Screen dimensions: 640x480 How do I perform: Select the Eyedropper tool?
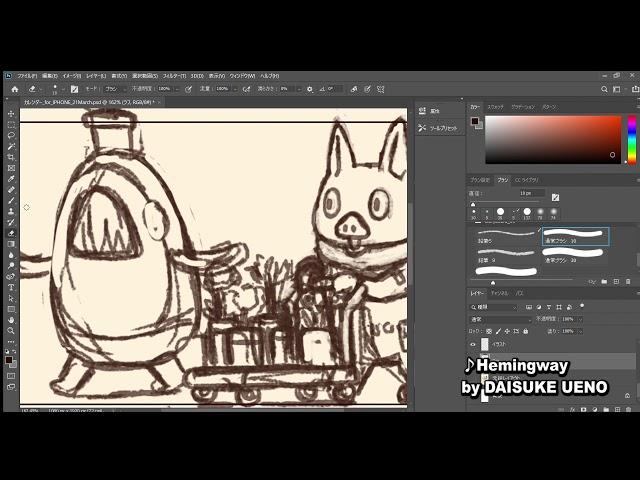pos(11,178)
